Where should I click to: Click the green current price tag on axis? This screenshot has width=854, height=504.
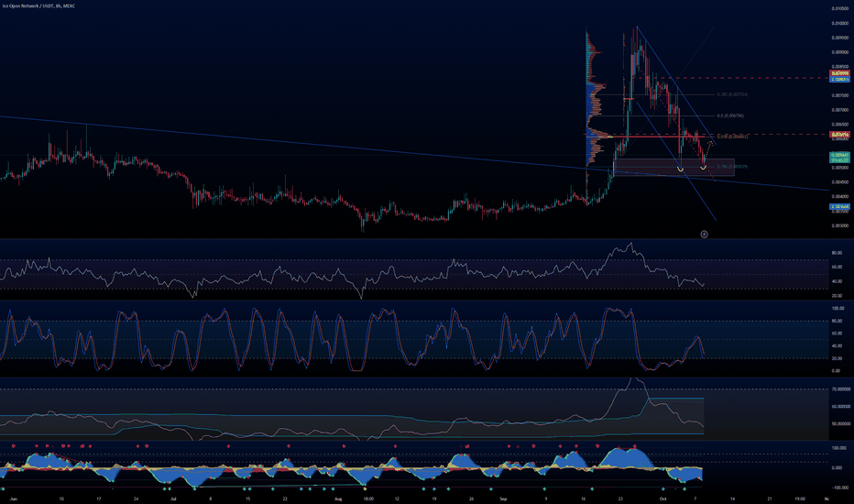point(839,158)
